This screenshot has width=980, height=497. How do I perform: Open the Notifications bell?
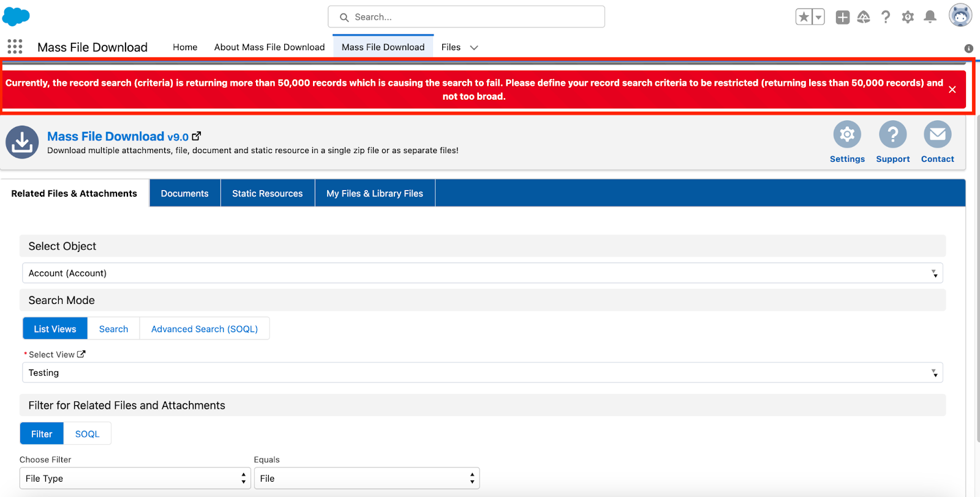click(930, 17)
